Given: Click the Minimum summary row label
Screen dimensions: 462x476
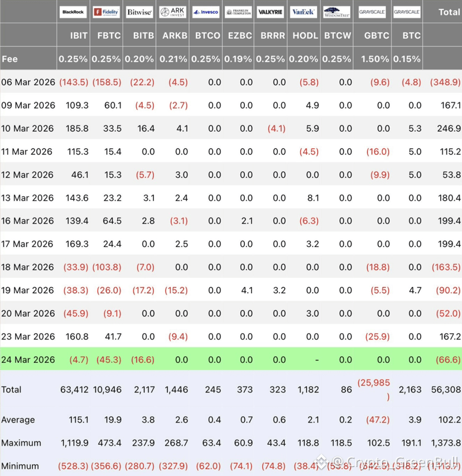Looking at the screenshot, I should tap(20, 466).
